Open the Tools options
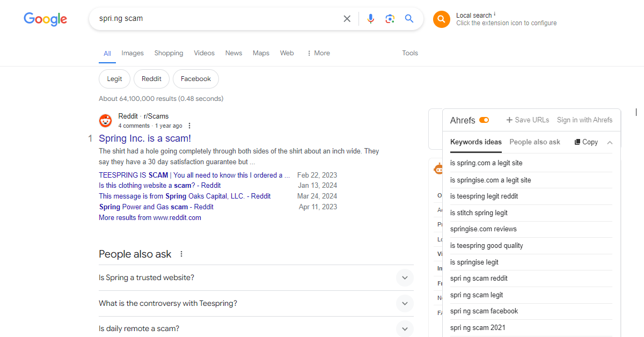The width and height of the screenshot is (644, 337). [410, 53]
